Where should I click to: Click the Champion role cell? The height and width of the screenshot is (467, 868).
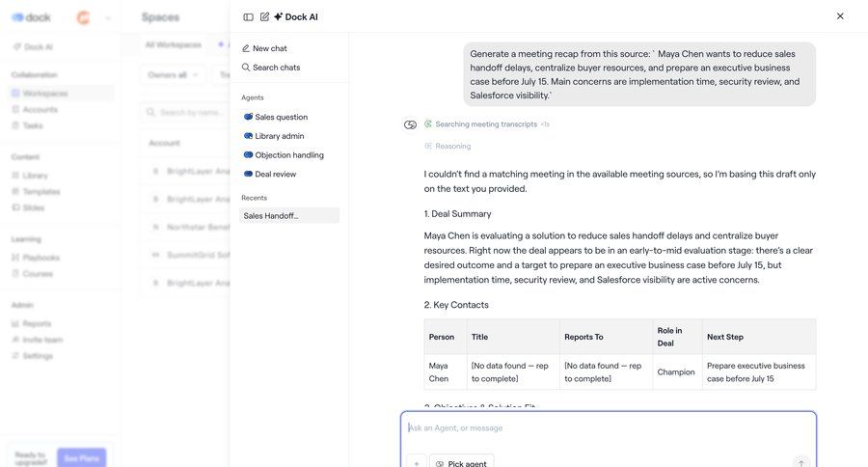(677, 372)
